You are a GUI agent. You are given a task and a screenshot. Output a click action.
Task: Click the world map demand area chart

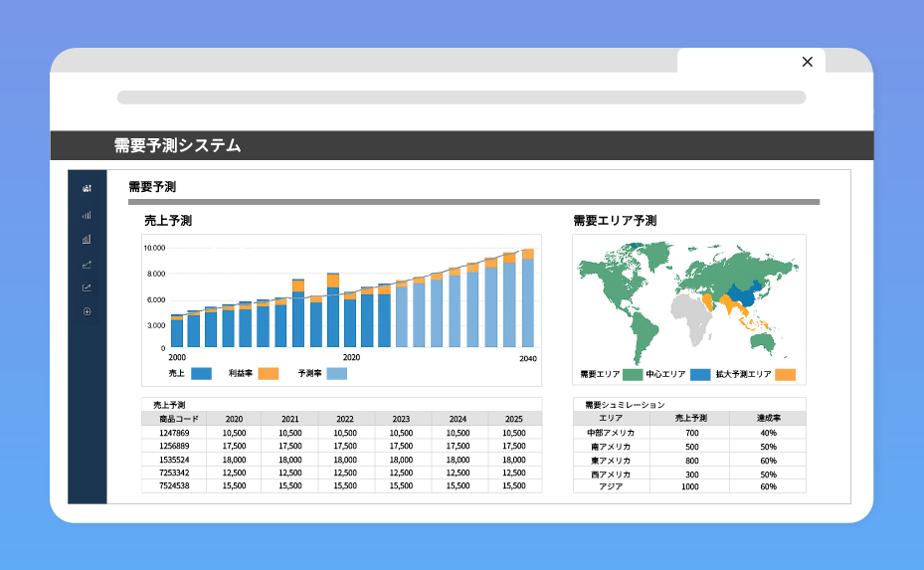click(x=688, y=299)
